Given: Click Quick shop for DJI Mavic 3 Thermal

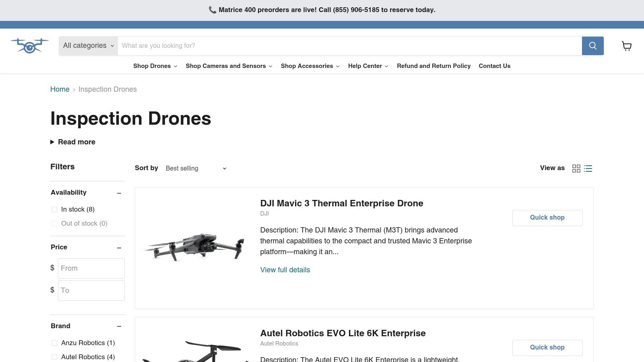Looking at the screenshot, I should pyautogui.click(x=547, y=218).
